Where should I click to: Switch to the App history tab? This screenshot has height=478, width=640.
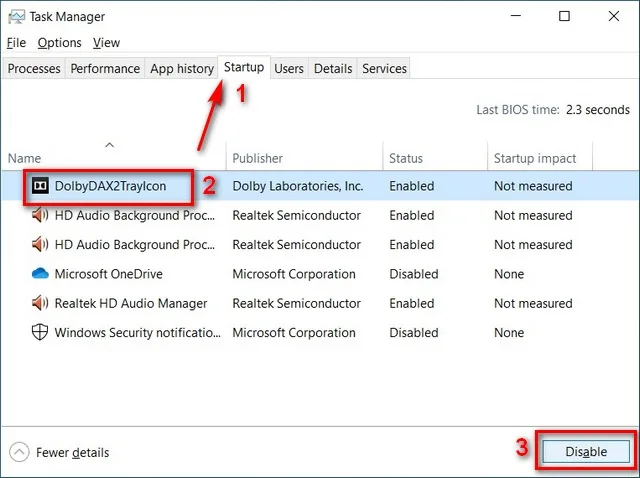coord(182,68)
